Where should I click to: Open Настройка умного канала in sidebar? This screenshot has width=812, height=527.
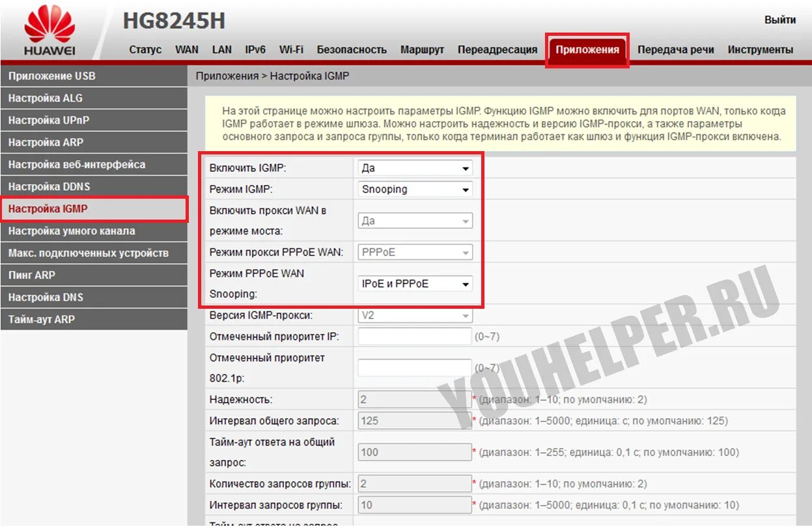(94, 231)
